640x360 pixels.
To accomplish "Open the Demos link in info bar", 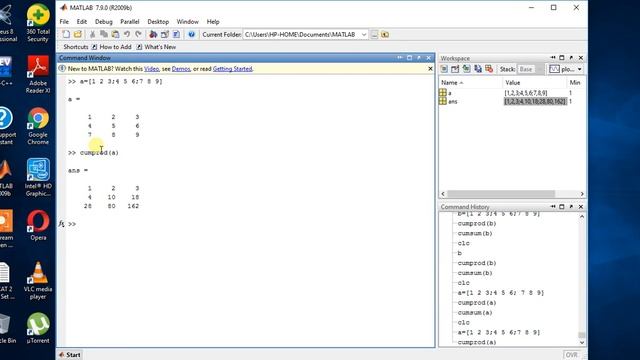I will 181,69.
